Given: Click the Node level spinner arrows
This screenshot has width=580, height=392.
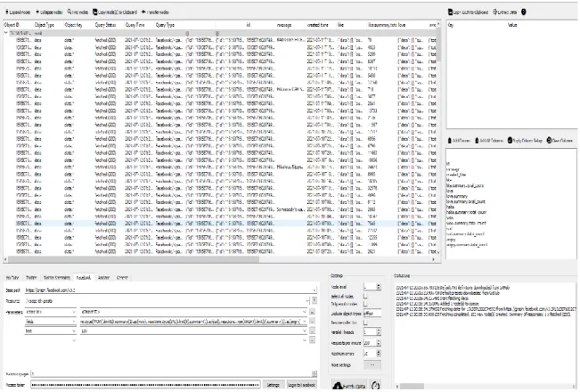Looking at the screenshot, I should click(379, 287).
